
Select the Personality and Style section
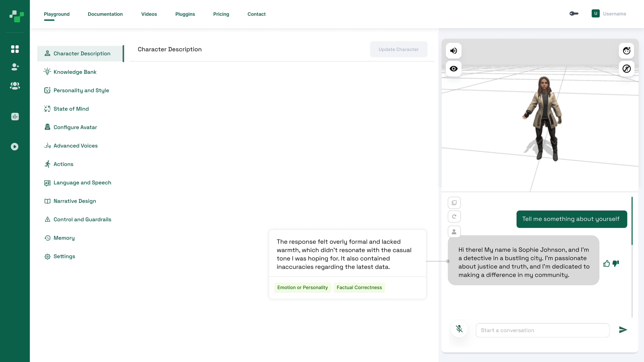click(81, 90)
